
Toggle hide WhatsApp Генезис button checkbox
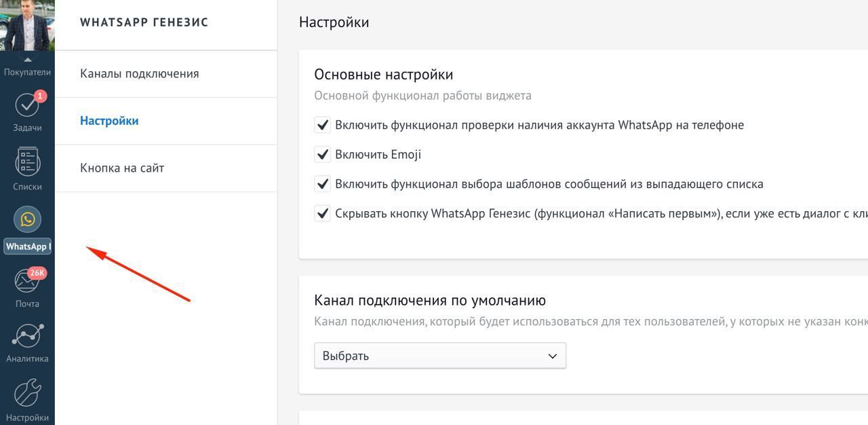point(322,213)
